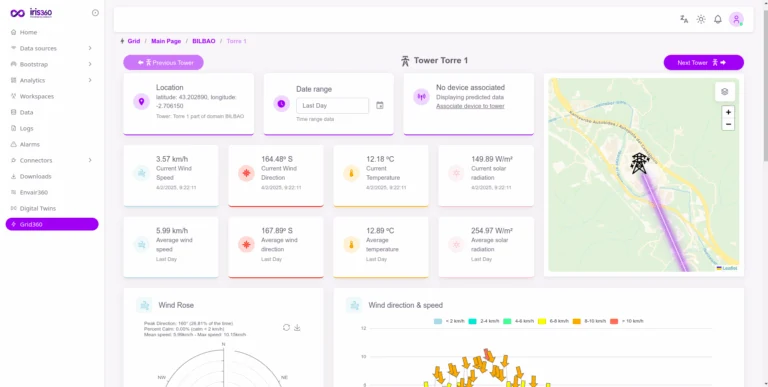The width and height of the screenshot is (768, 387).
Task: Click the Previous Tower button
Action: (164, 63)
